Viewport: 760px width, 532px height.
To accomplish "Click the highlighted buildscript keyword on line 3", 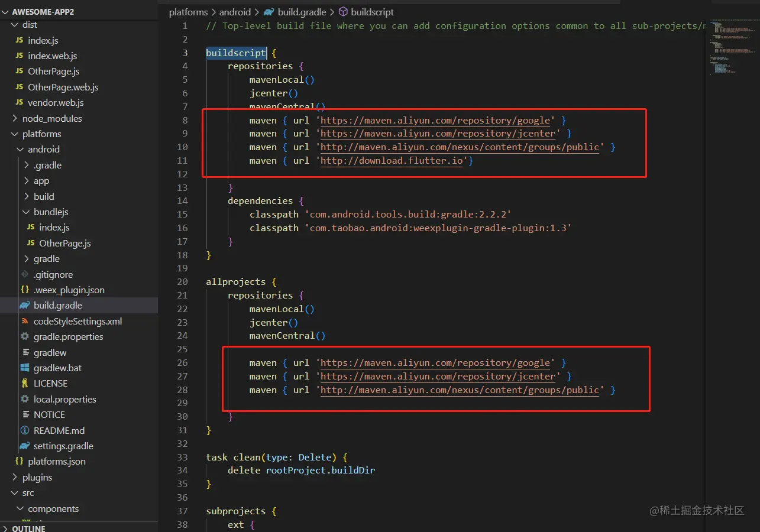I will click(x=236, y=53).
